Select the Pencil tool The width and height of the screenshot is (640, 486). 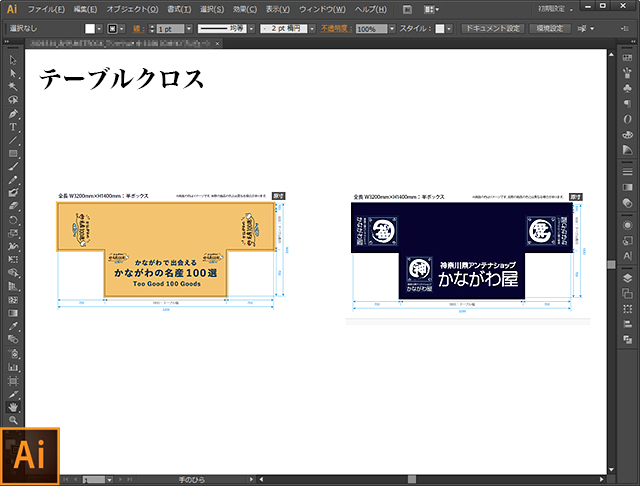click(13, 180)
